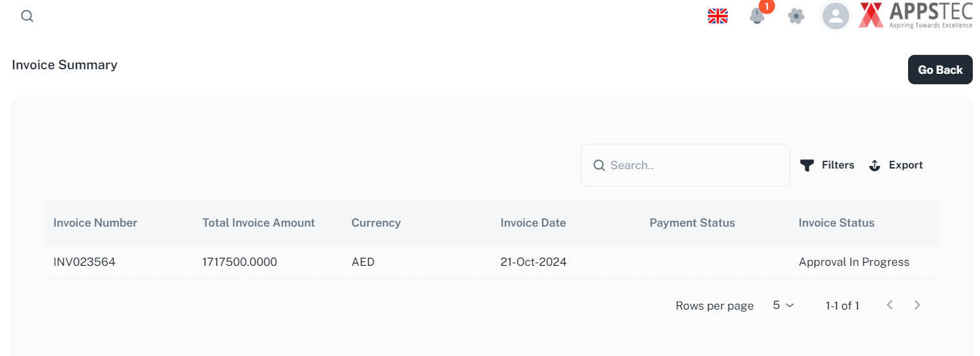The image size is (980, 356).
Task: Click the magnifier icon in top bar
Action: tap(27, 16)
